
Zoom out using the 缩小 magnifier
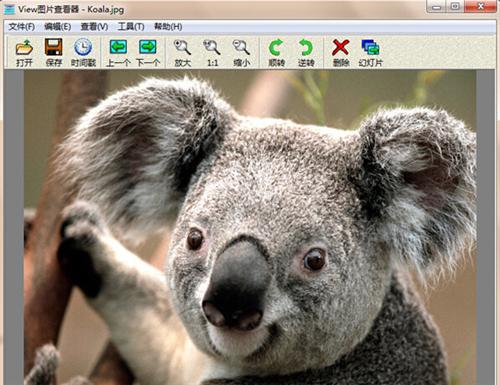tap(241, 52)
